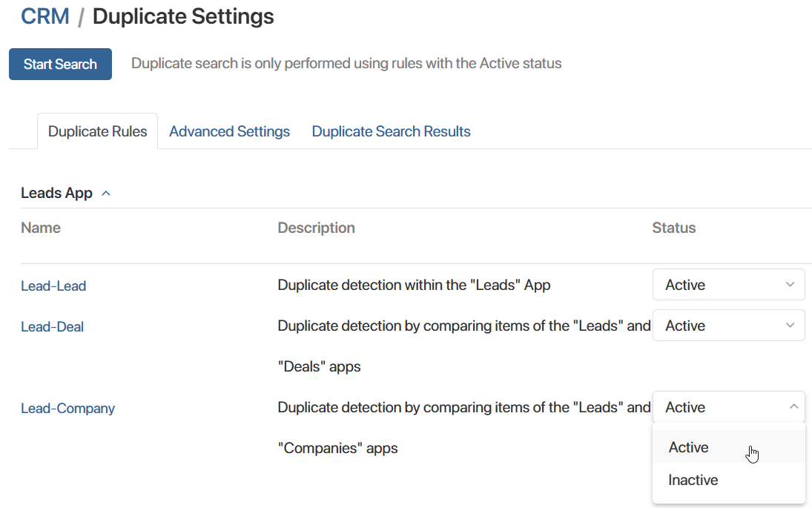Open the Duplicate Search Results tab

point(391,131)
